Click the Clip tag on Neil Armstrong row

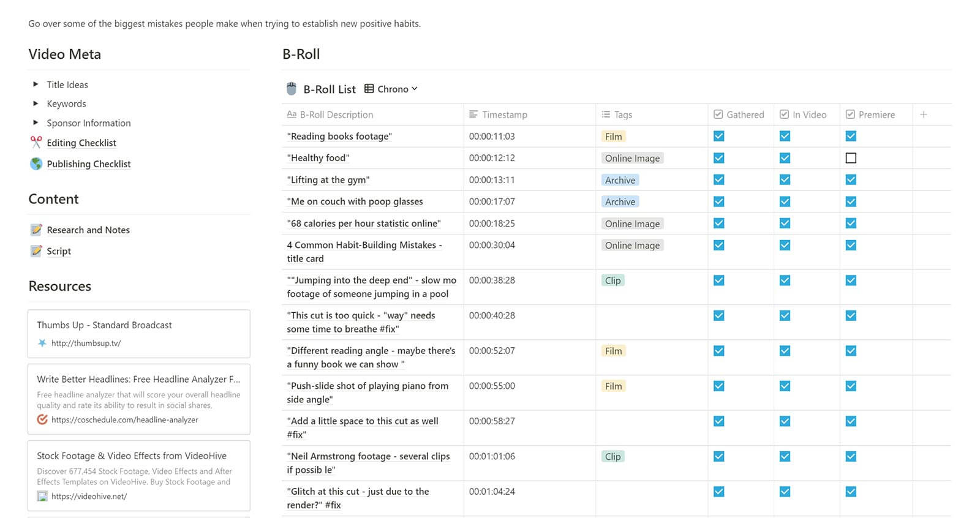[612, 456]
